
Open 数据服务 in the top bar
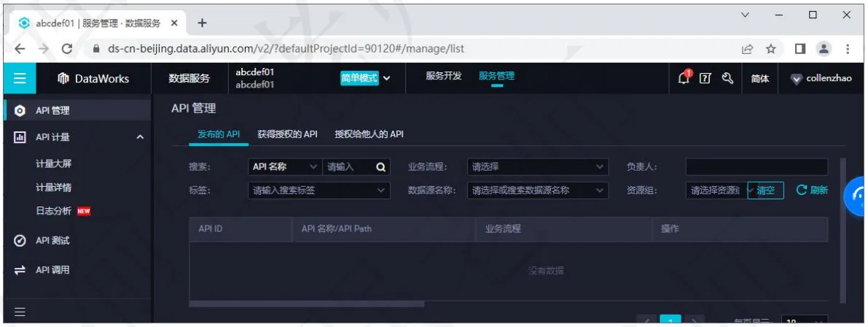point(189,78)
